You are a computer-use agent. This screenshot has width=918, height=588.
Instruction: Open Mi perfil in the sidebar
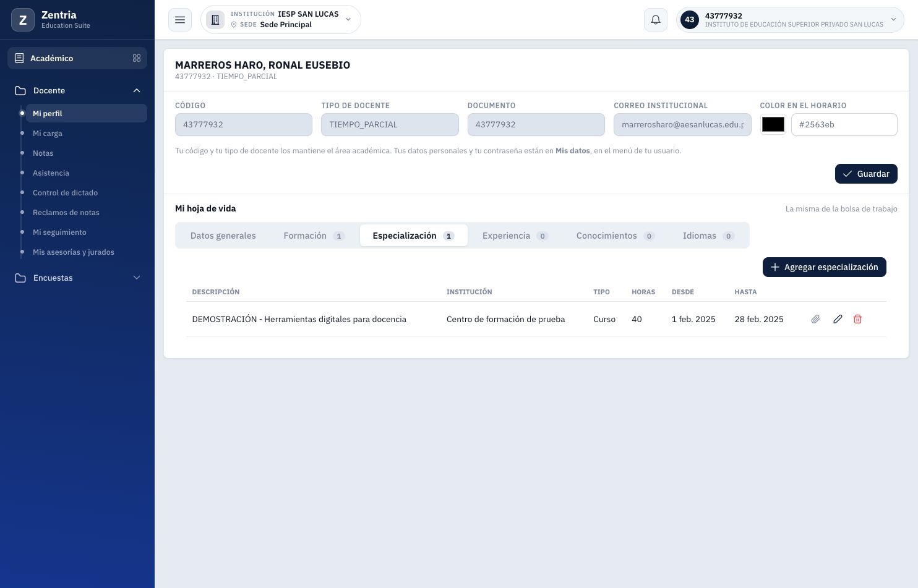click(x=86, y=113)
